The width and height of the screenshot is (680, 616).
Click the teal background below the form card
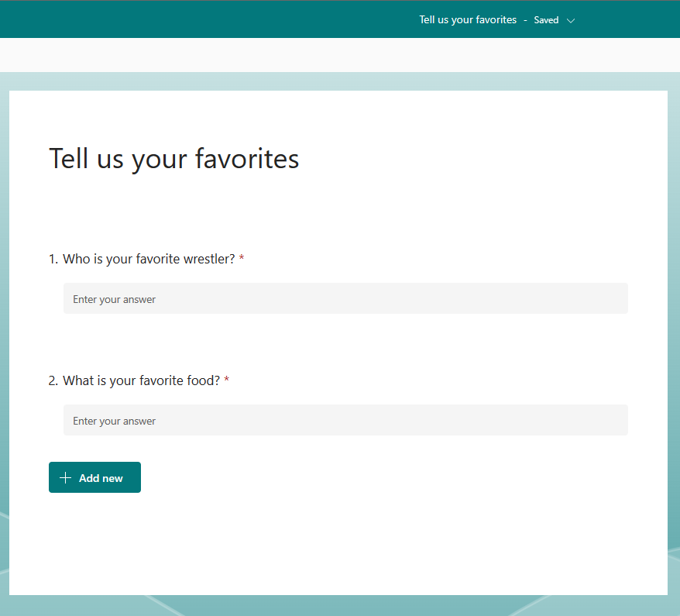(x=339, y=606)
